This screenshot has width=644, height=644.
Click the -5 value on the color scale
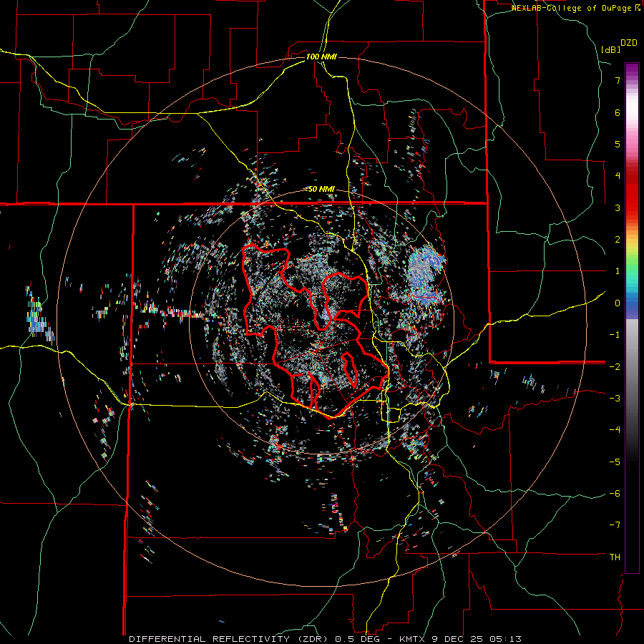point(615,462)
